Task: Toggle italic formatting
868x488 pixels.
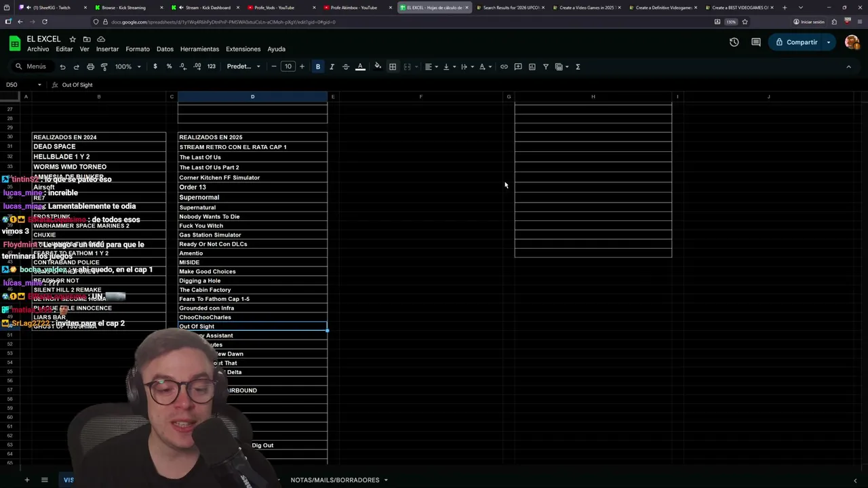Action: pos(332,66)
